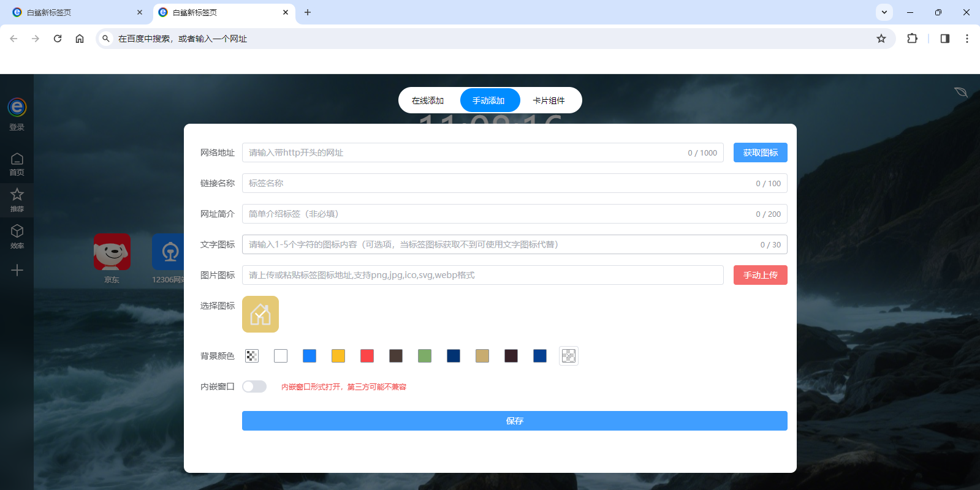
Task: Expand the tab search dropdown arrow
Action: (884, 12)
